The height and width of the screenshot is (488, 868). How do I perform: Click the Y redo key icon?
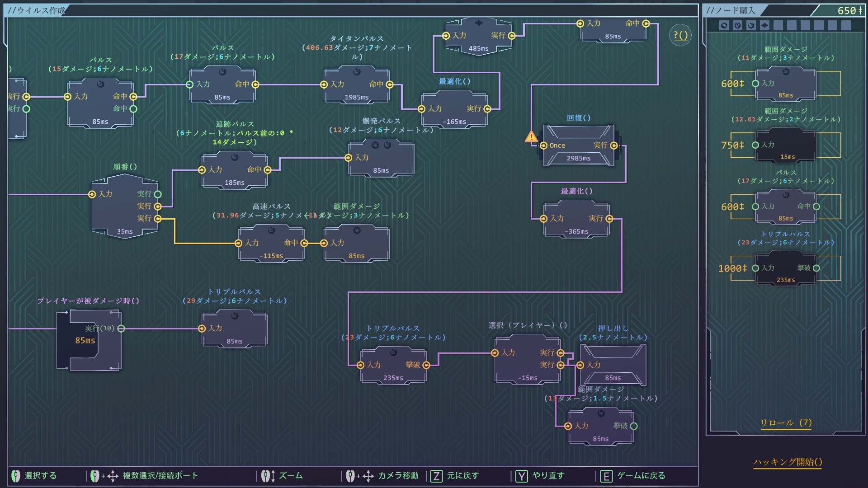(521, 476)
